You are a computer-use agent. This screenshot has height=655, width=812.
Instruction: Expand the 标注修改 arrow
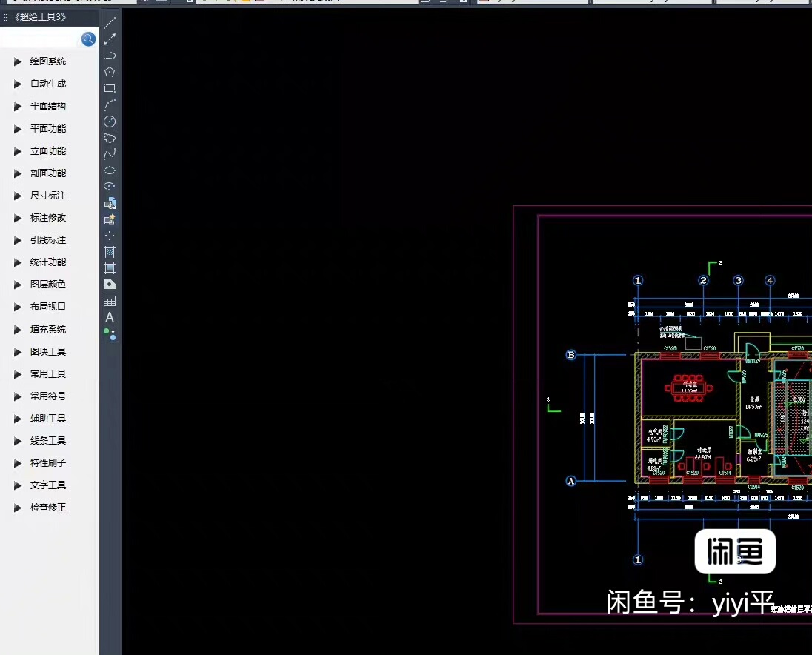[18, 218]
